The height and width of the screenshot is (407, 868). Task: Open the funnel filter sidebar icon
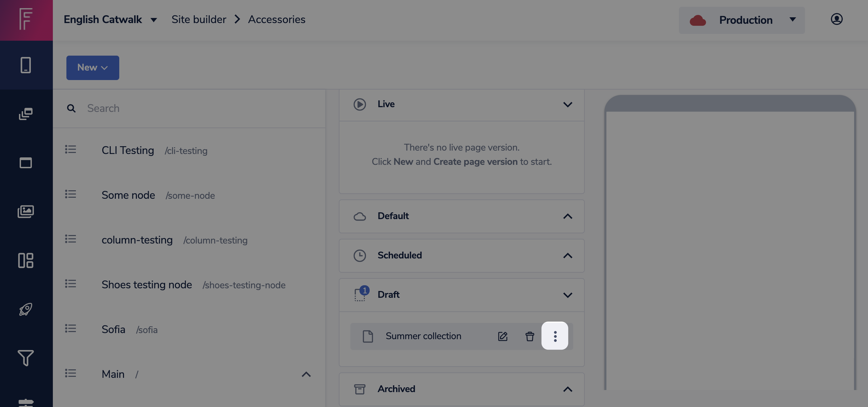tap(26, 358)
